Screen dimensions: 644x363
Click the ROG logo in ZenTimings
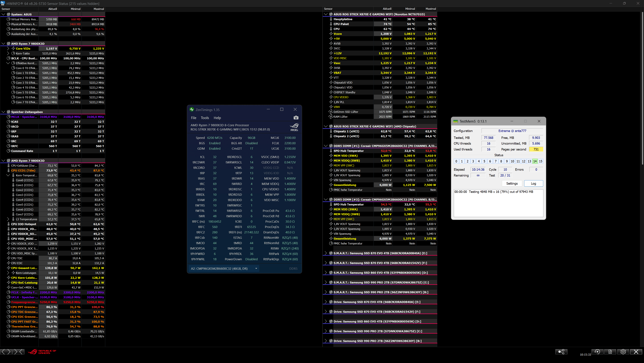point(294,127)
